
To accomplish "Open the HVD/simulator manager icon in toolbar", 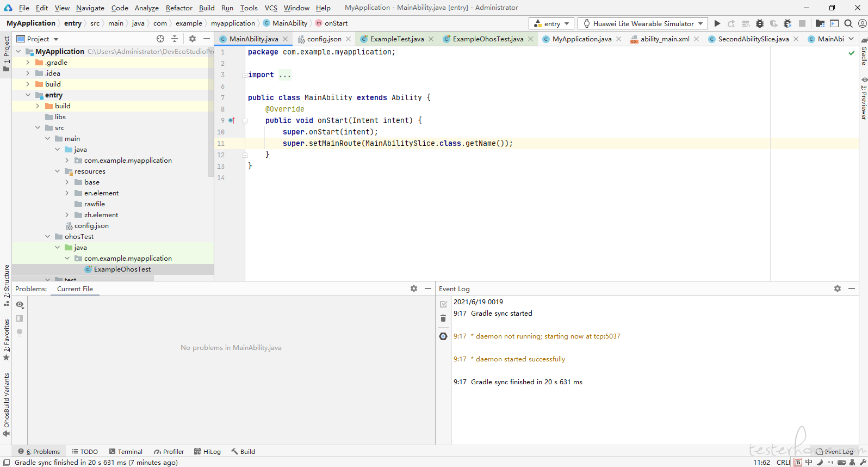I will (x=834, y=23).
